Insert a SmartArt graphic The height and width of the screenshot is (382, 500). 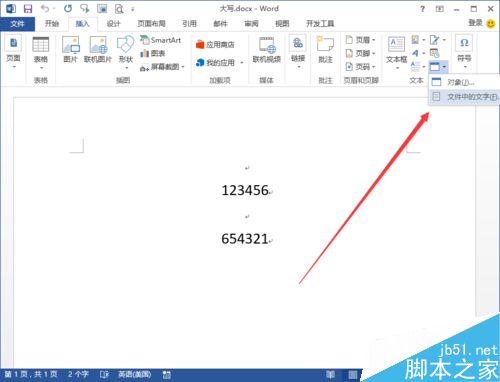click(161, 40)
